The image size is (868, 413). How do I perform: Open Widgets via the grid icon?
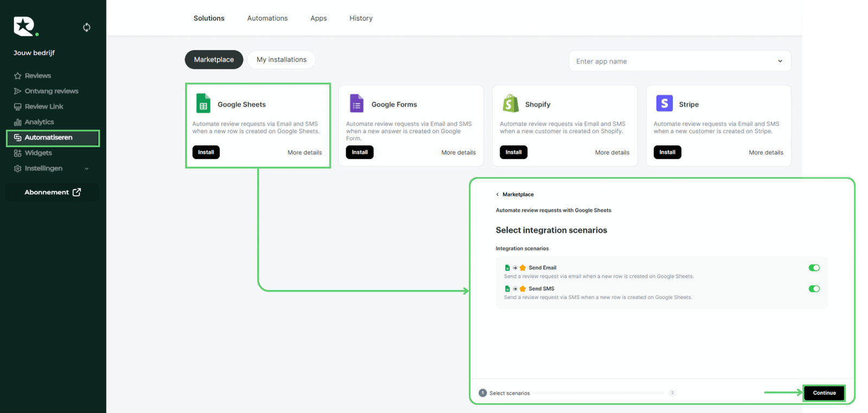18,153
